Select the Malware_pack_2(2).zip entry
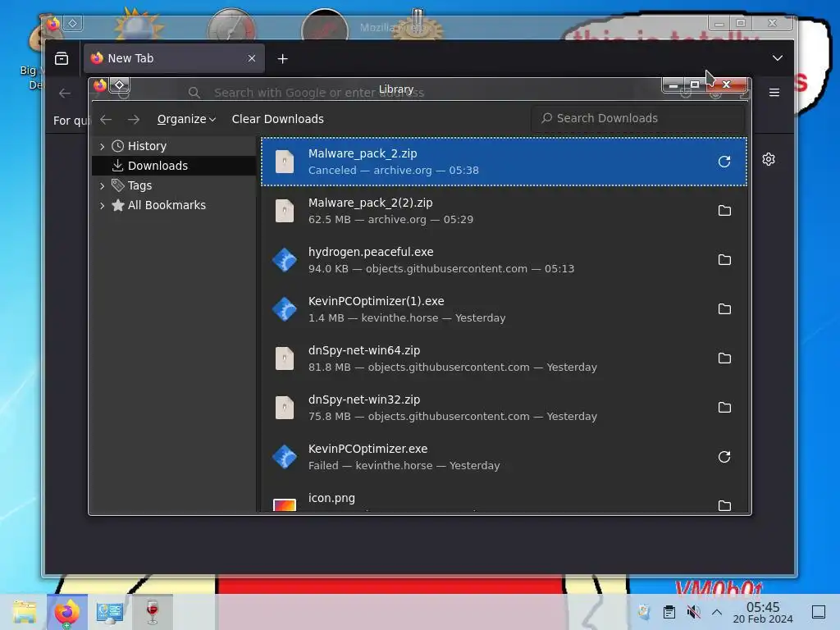Screen dimensions: 840x630 [504, 211]
